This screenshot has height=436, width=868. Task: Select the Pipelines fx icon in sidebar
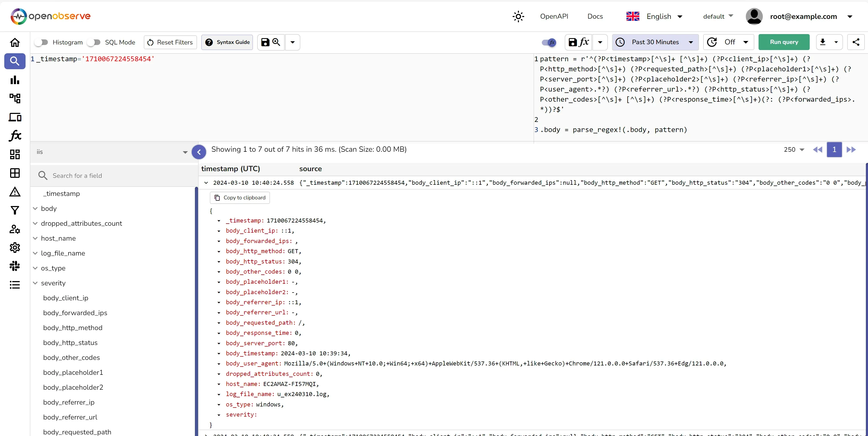(x=15, y=135)
